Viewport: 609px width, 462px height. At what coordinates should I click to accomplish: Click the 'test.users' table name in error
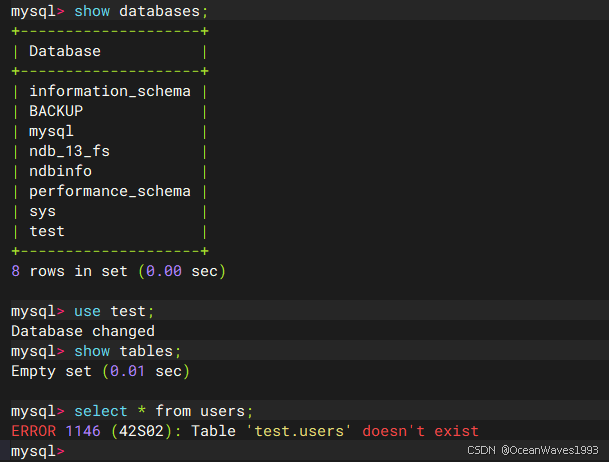point(299,431)
